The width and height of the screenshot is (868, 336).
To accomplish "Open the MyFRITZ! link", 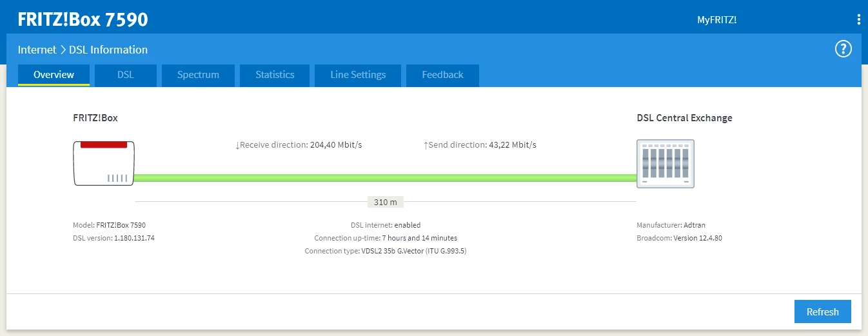I will pyautogui.click(x=716, y=19).
